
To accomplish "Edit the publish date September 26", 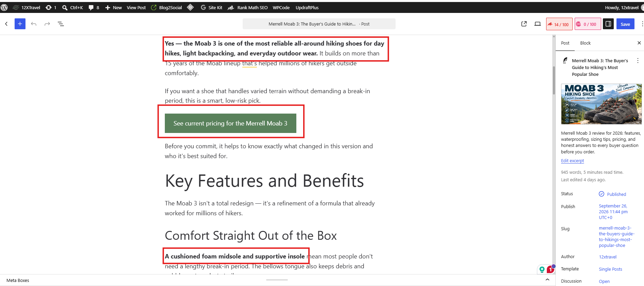I will click(613, 212).
